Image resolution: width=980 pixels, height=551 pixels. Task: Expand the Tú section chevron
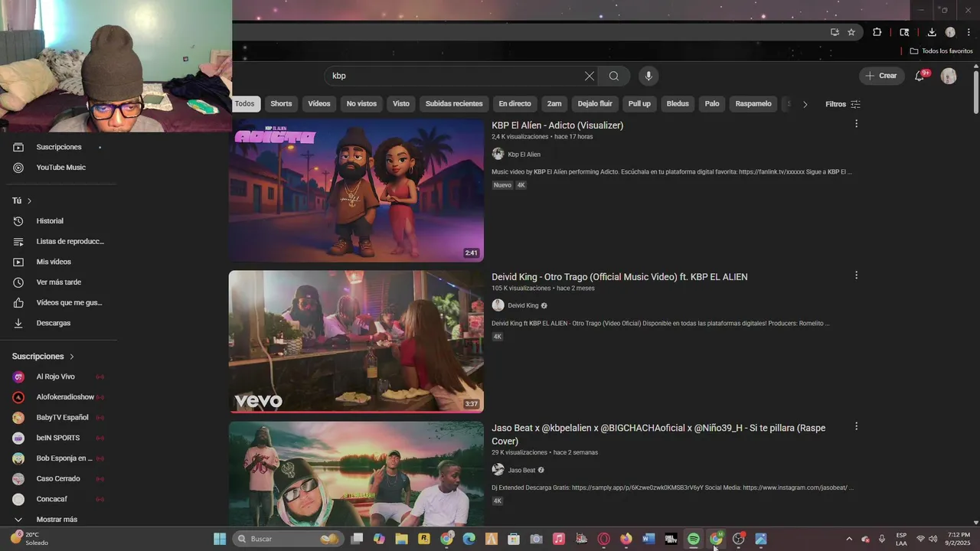(x=29, y=201)
